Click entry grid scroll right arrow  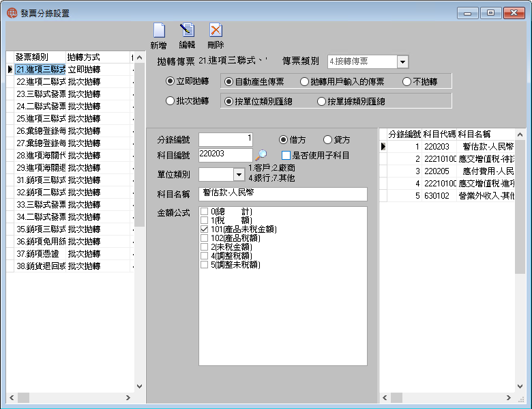[x=509, y=397]
